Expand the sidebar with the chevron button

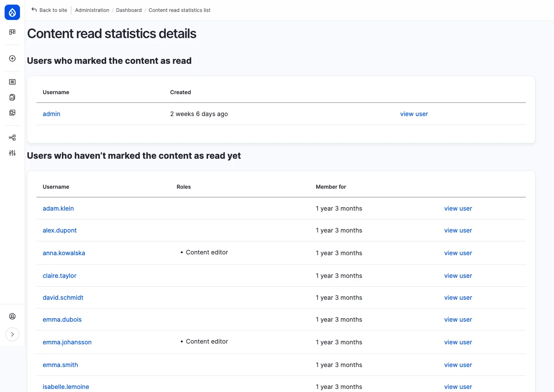[12, 334]
